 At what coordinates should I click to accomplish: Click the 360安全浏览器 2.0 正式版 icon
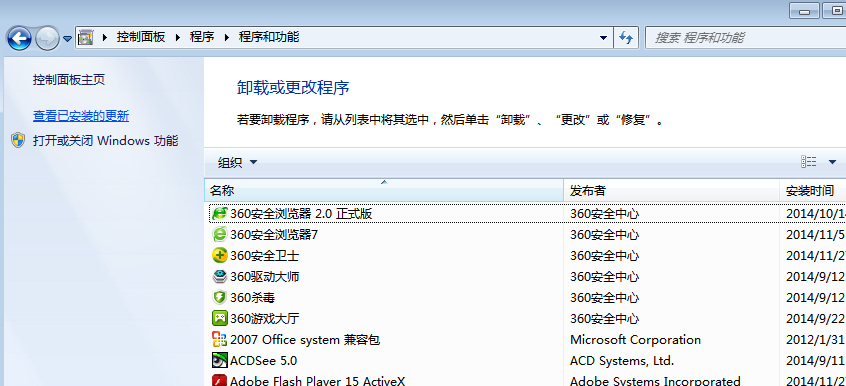(220, 213)
